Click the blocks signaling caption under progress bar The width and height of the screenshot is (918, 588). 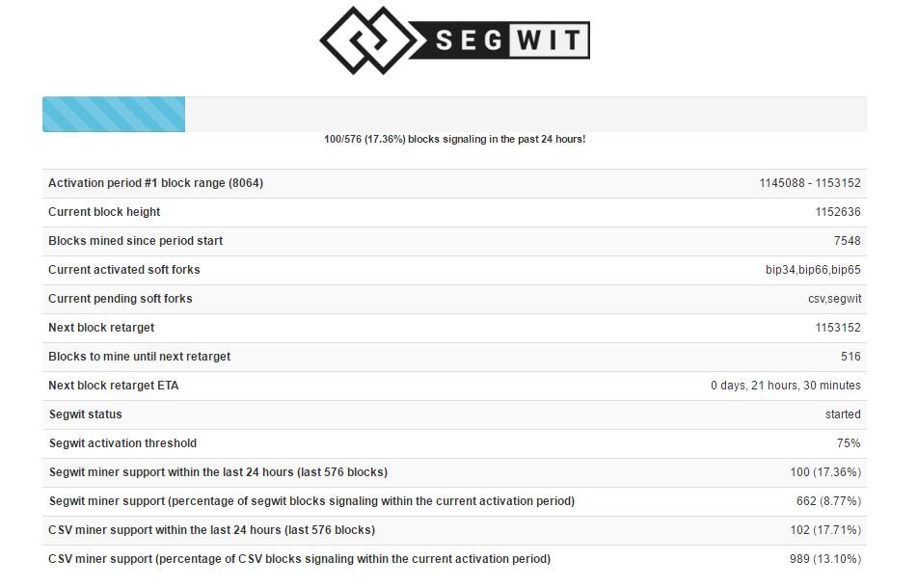pos(454,139)
